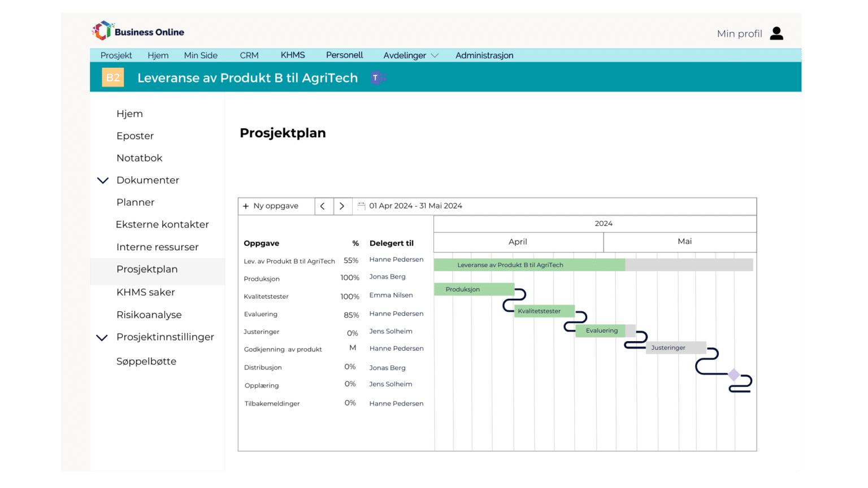The height and width of the screenshot is (488, 868).
Task: Open Søppelbøtte in the sidebar
Action: pyautogui.click(x=146, y=361)
